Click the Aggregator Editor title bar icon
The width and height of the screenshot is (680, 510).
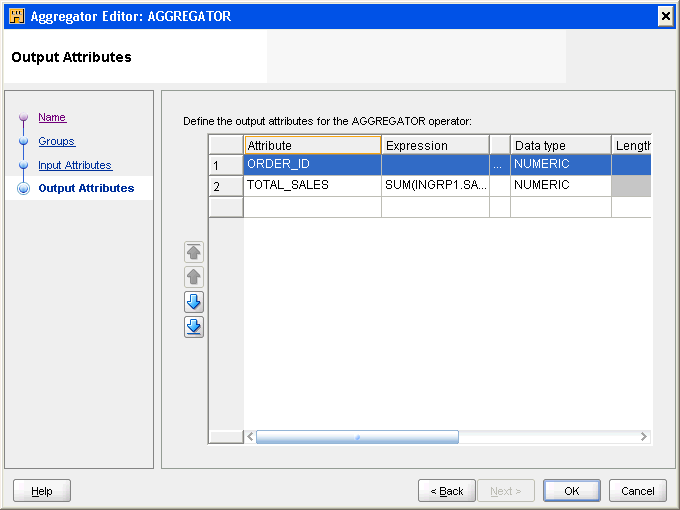[16, 16]
